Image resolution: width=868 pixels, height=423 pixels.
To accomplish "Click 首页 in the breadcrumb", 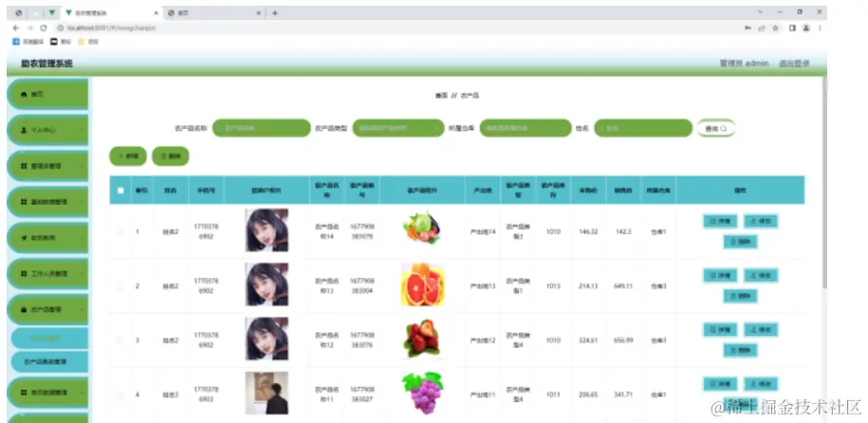I will (441, 96).
